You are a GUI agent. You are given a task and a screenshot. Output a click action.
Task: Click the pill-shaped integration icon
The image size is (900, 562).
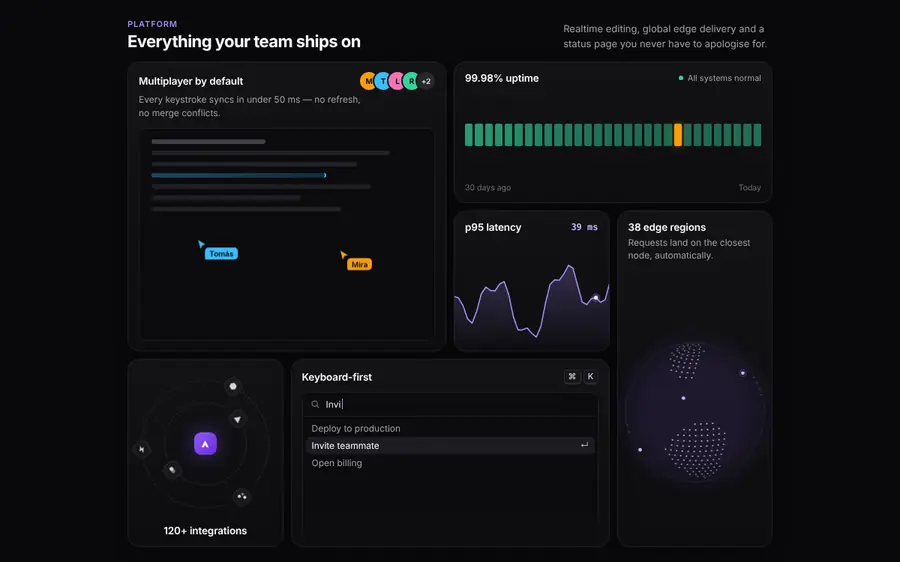(x=172, y=470)
